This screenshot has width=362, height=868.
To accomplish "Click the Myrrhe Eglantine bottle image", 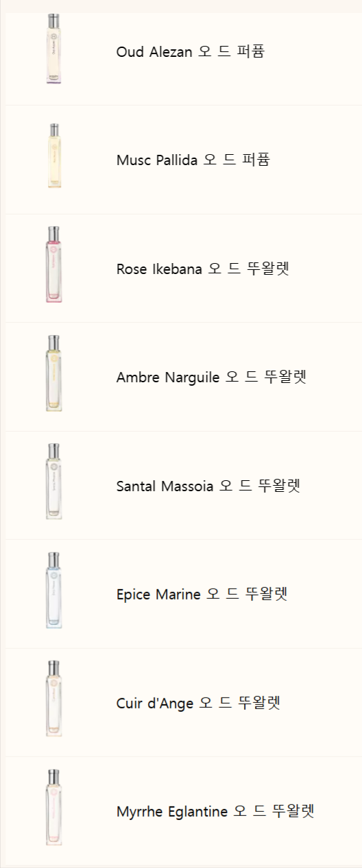I will [54, 808].
